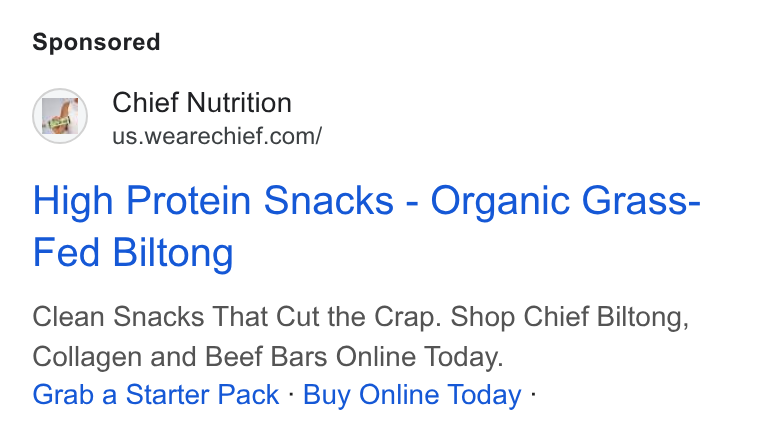Click the Chief Nutrition circular favicon
760x438 pixels.
60,116
